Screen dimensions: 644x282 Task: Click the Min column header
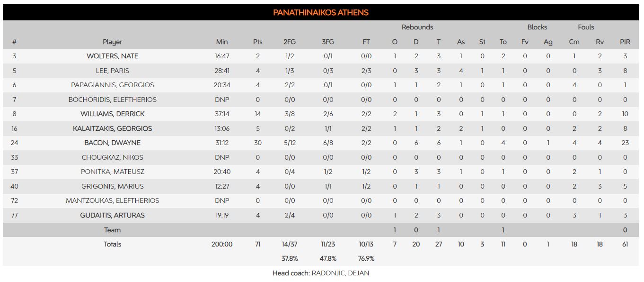point(222,42)
